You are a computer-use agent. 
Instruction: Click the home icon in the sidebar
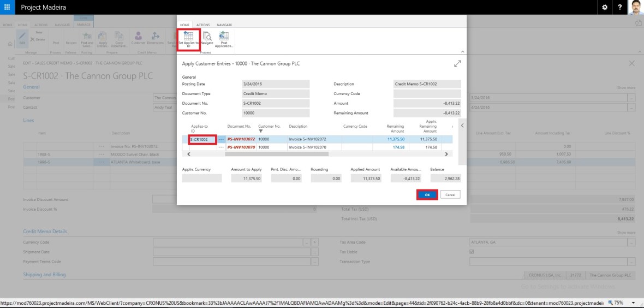[10, 44]
